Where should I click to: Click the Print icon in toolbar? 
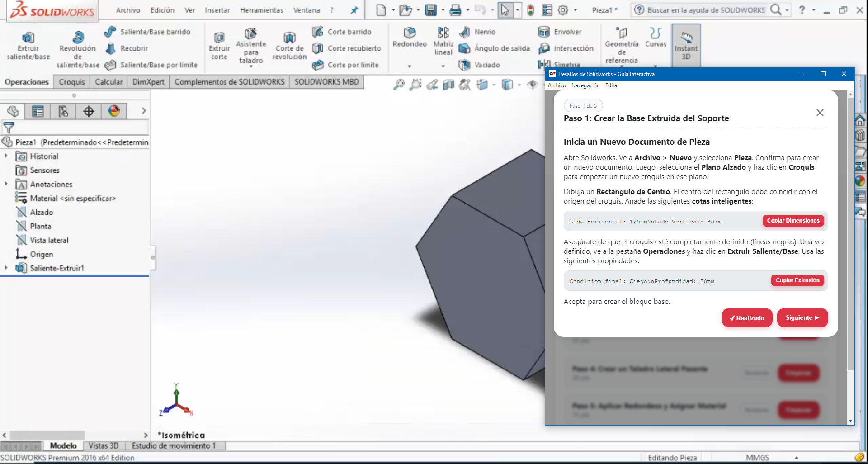456,10
